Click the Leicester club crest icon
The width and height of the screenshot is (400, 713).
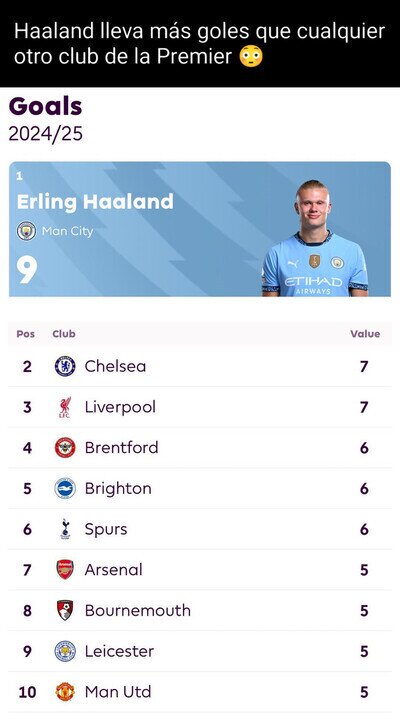pyautogui.click(x=65, y=651)
